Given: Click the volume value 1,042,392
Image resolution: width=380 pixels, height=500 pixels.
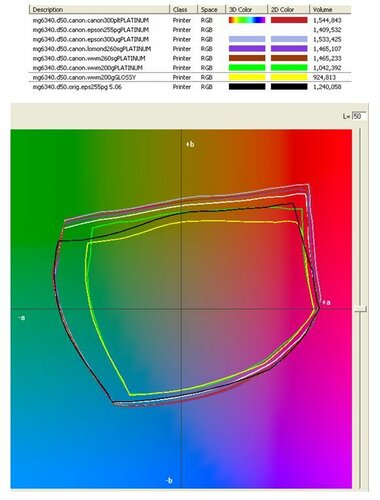Looking at the screenshot, I should point(327,68).
